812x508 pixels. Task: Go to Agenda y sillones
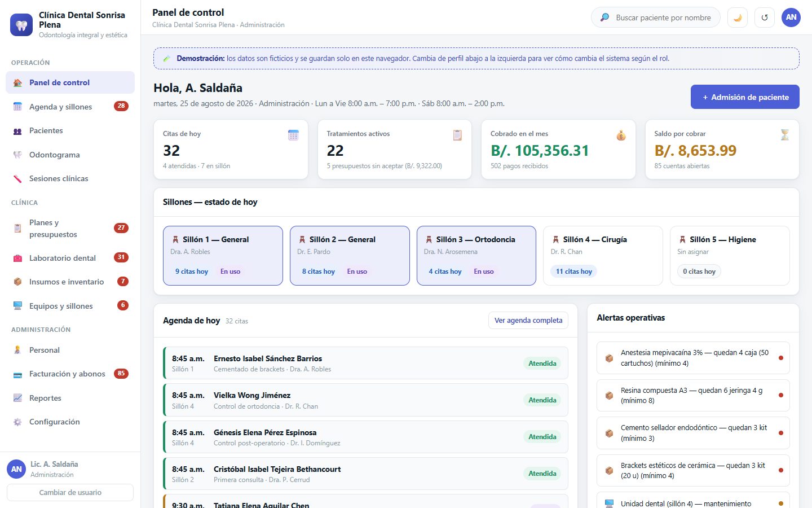coord(70,107)
